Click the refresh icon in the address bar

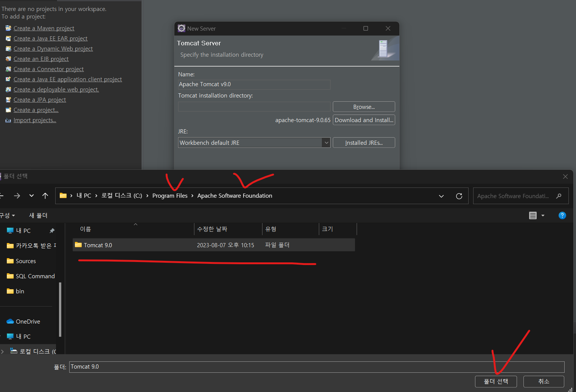459,196
